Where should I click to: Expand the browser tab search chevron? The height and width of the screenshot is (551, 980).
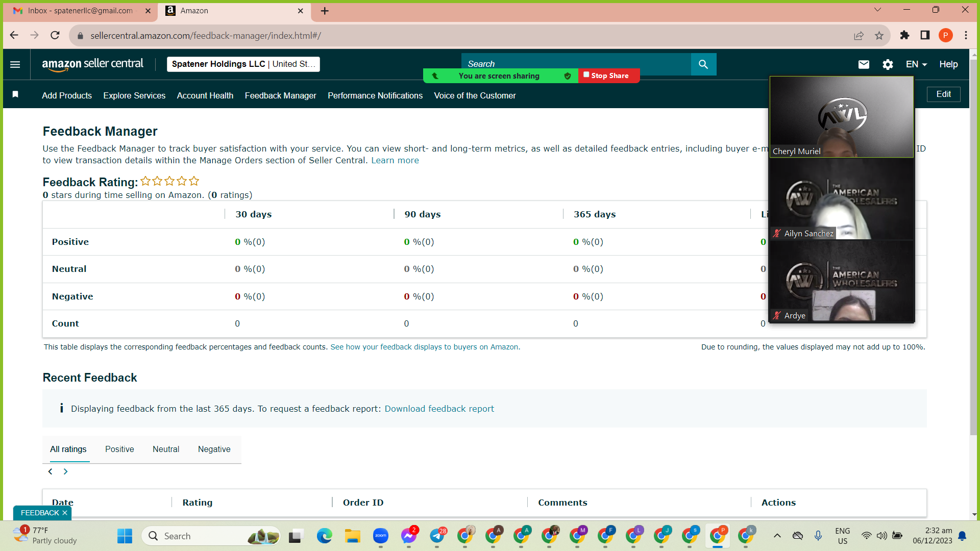coord(877,10)
